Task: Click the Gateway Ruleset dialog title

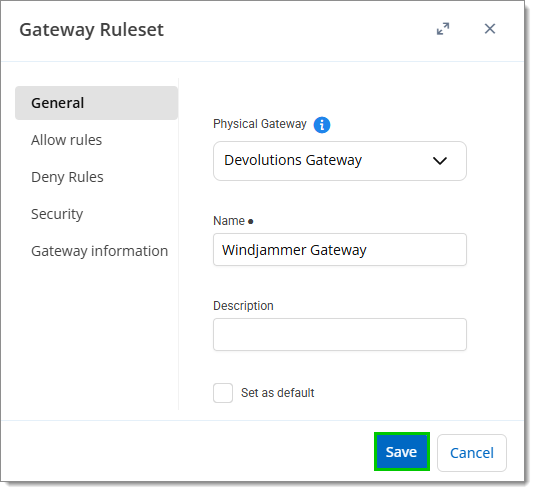Action: coord(91,30)
